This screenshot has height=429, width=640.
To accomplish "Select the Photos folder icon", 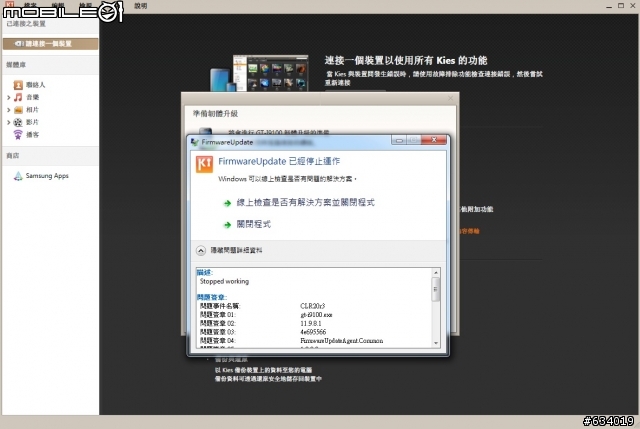I will coord(18,110).
